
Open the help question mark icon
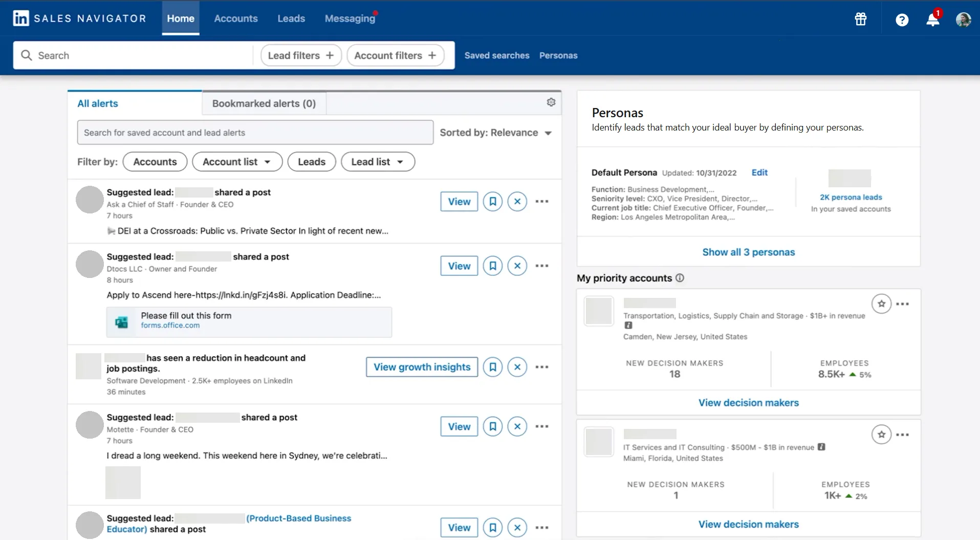point(902,19)
